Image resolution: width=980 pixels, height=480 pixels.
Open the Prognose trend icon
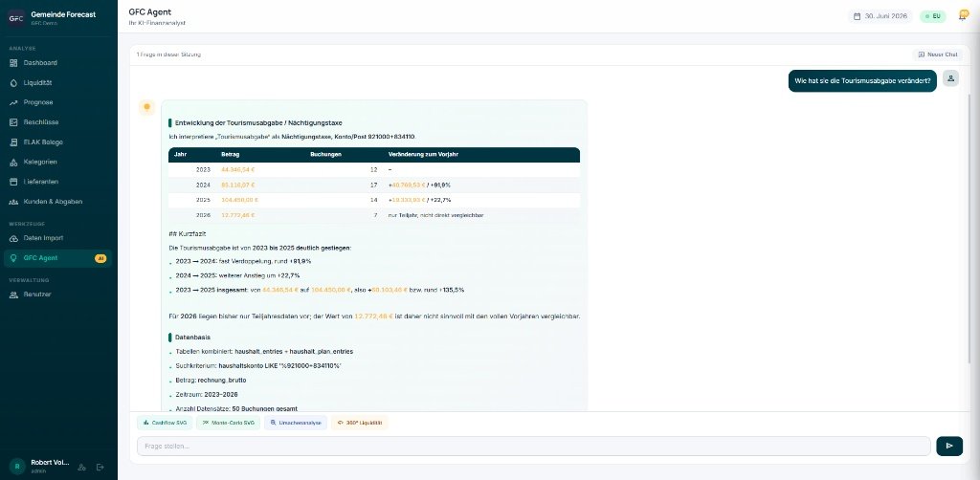click(13, 102)
